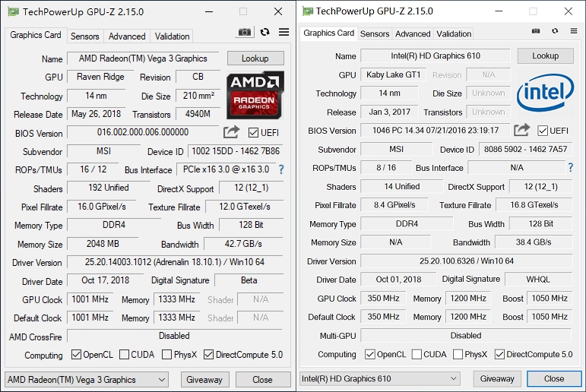
Task: Click refresh icon in Intel GPU-Z window
Action: point(555,31)
